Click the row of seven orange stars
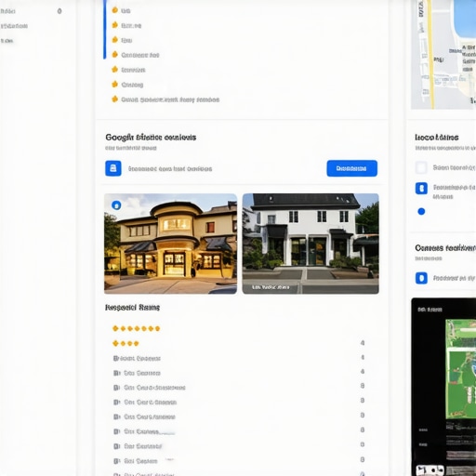Image resolution: width=476 pixels, height=476 pixels. click(x=137, y=328)
